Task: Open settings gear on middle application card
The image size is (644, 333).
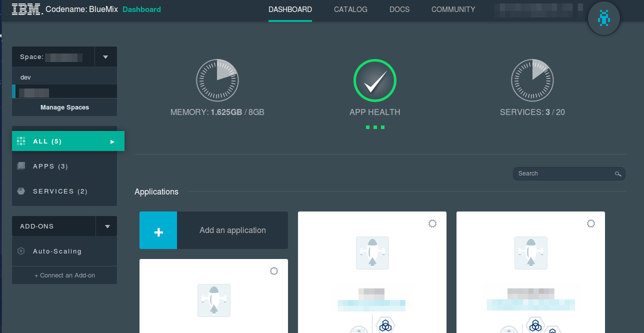Action: [432, 223]
